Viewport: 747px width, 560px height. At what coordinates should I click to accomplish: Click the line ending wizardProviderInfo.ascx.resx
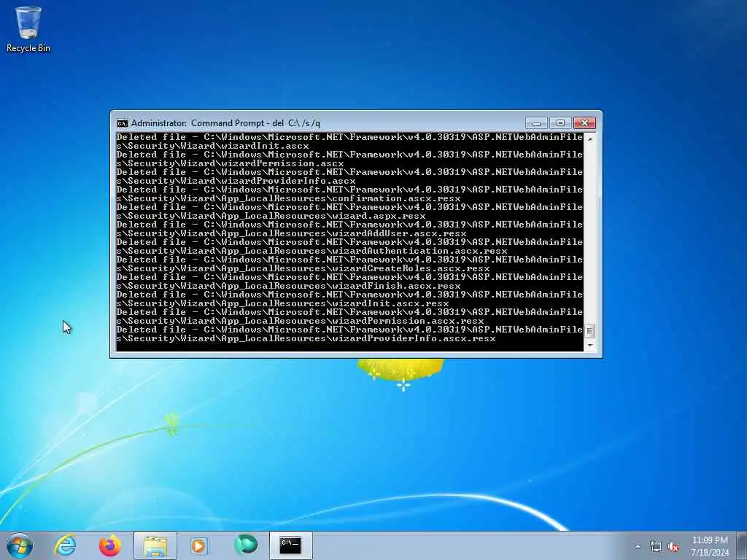[306, 338]
